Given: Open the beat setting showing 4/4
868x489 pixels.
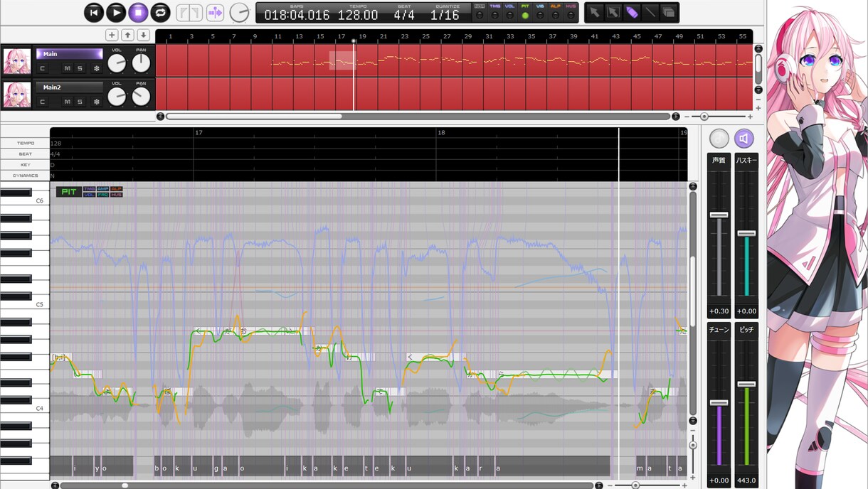Looking at the screenshot, I should (x=404, y=14).
